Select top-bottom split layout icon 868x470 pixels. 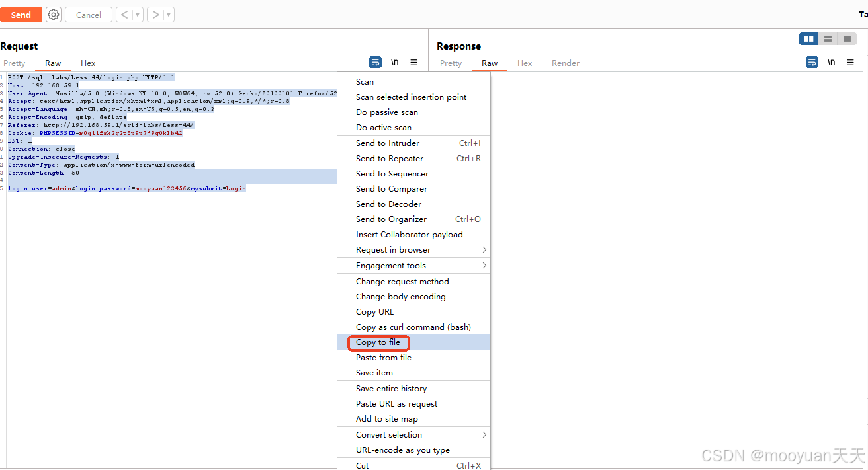828,39
